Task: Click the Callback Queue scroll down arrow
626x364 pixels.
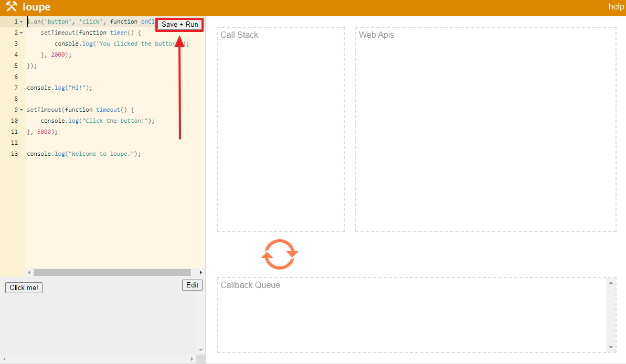Action: tap(611, 347)
